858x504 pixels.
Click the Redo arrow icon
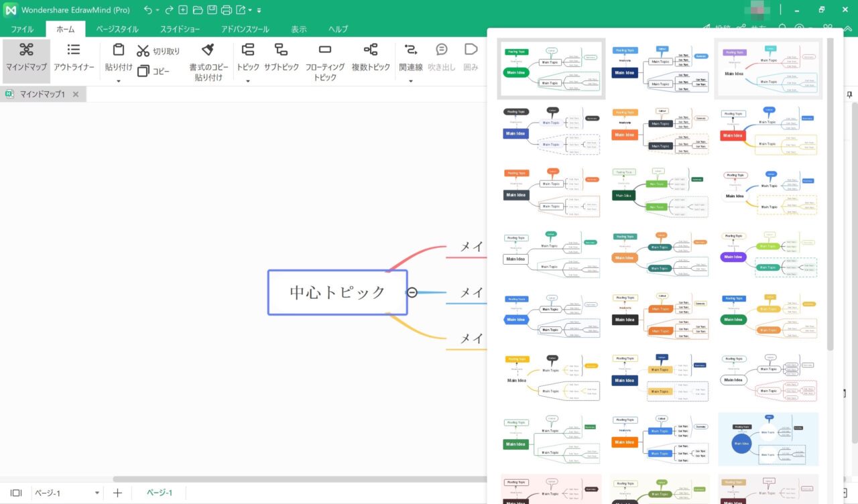(x=169, y=10)
